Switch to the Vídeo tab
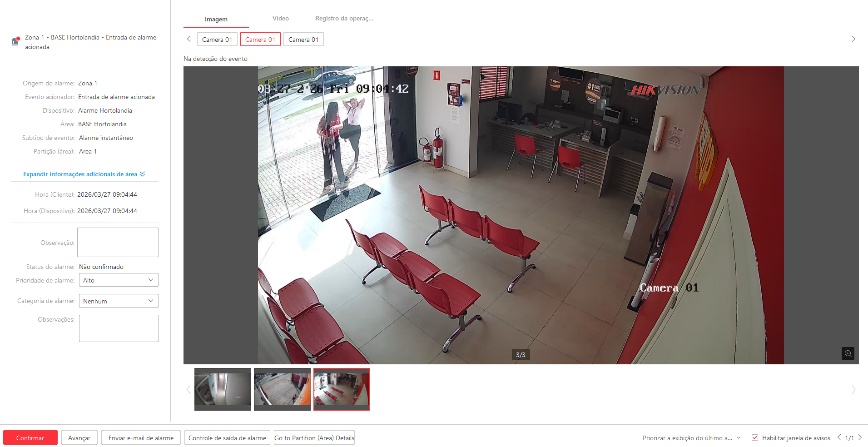Screen dimensions: 868x447 [x=280, y=19]
